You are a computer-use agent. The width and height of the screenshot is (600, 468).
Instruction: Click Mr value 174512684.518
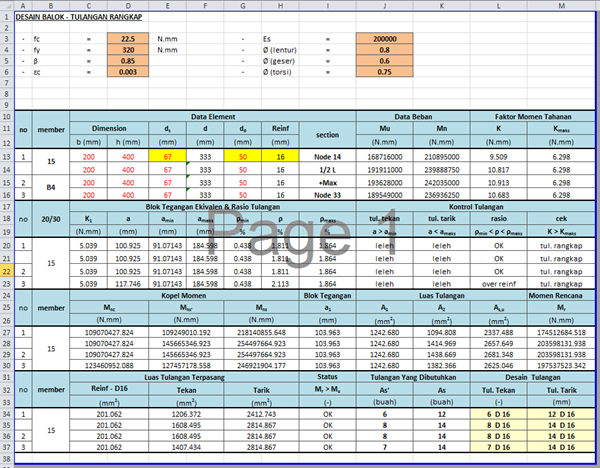[561, 333]
